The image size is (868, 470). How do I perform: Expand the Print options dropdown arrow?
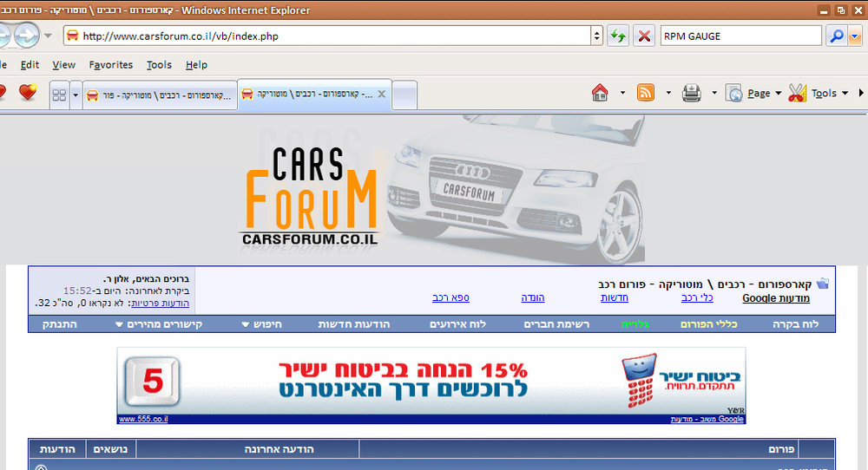coord(714,93)
